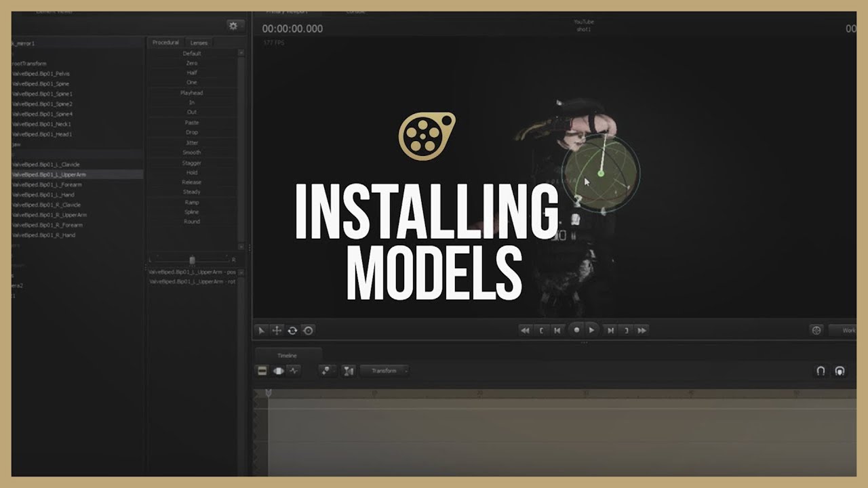Pick the Select manipulator arrow tool
Image resolution: width=868 pixels, height=488 pixels.
point(261,330)
